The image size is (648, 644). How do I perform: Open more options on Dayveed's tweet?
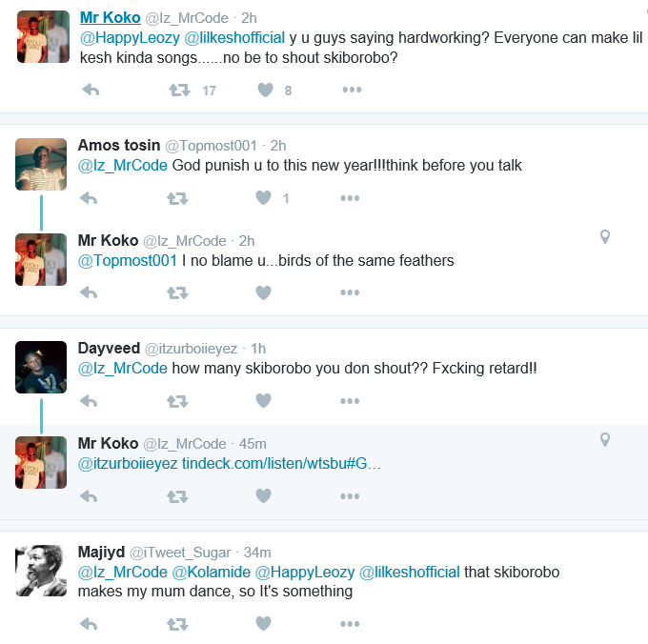tap(350, 401)
